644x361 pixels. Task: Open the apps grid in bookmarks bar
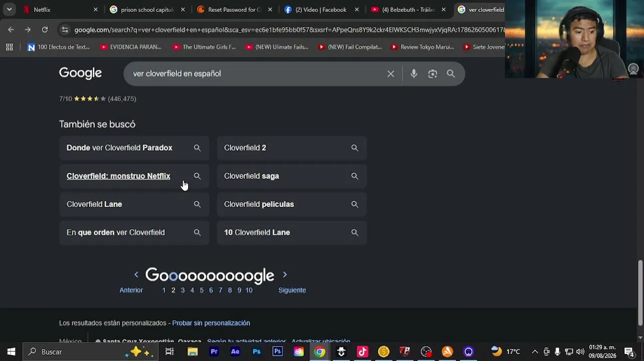(x=9, y=47)
